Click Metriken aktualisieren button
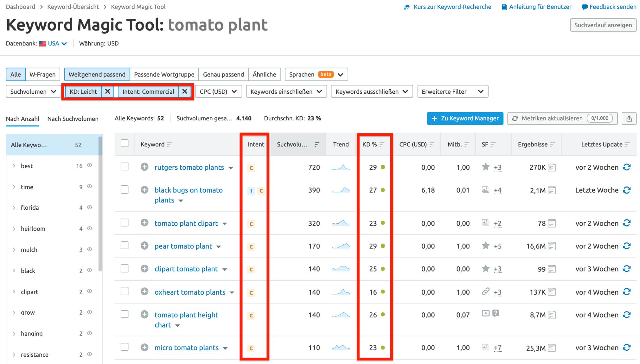This screenshot has height=364, width=640. [562, 118]
